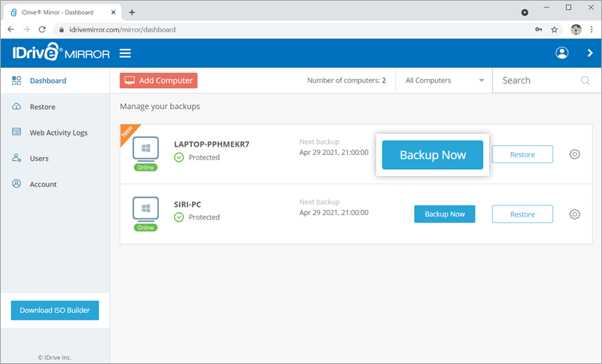Bookmark page with star icon
This screenshot has height=364, width=602.
554,29
